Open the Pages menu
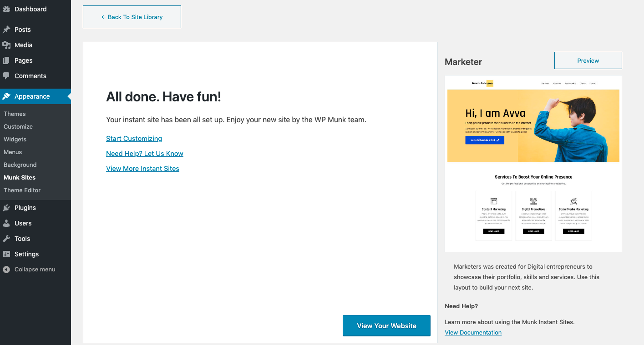The image size is (644, 345). click(24, 60)
